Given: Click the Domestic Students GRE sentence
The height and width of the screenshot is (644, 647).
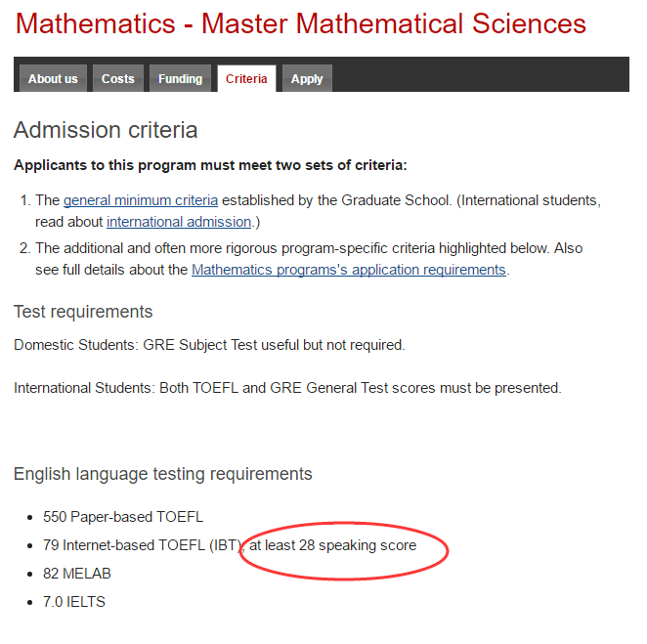Looking at the screenshot, I should 209,345.
